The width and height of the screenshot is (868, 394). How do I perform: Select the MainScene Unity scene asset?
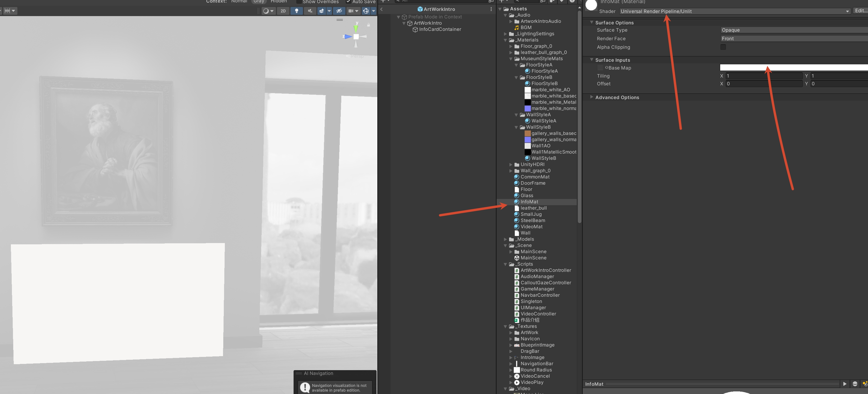pos(533,258)
